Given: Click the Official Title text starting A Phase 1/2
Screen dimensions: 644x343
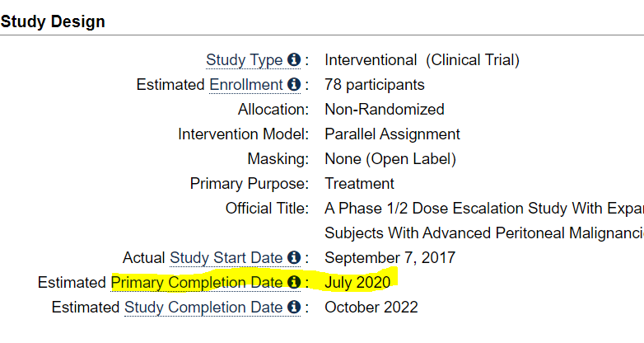Looking at the screenshot, I should point(483,220).
